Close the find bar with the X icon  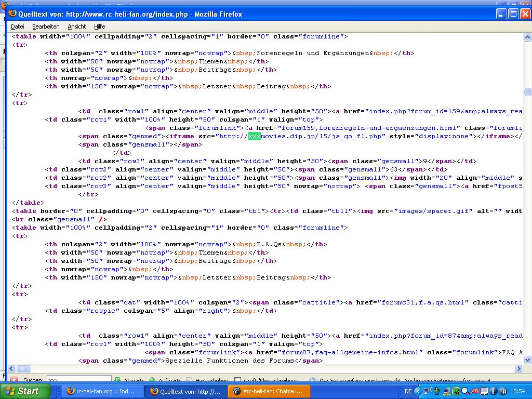tap(14, 380)
